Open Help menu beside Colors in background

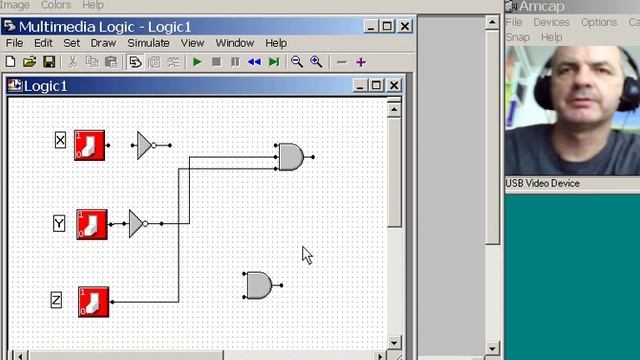point(93,5)
